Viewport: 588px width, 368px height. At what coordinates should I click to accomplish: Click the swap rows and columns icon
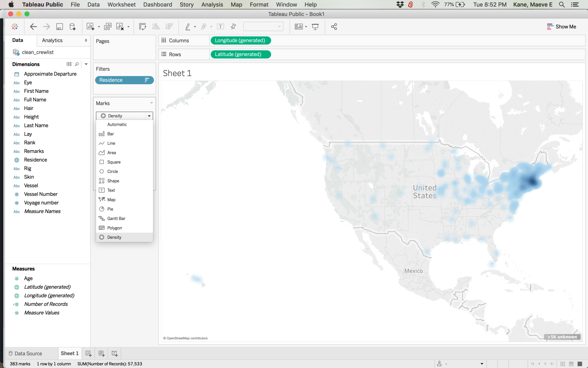click(142, 26)
